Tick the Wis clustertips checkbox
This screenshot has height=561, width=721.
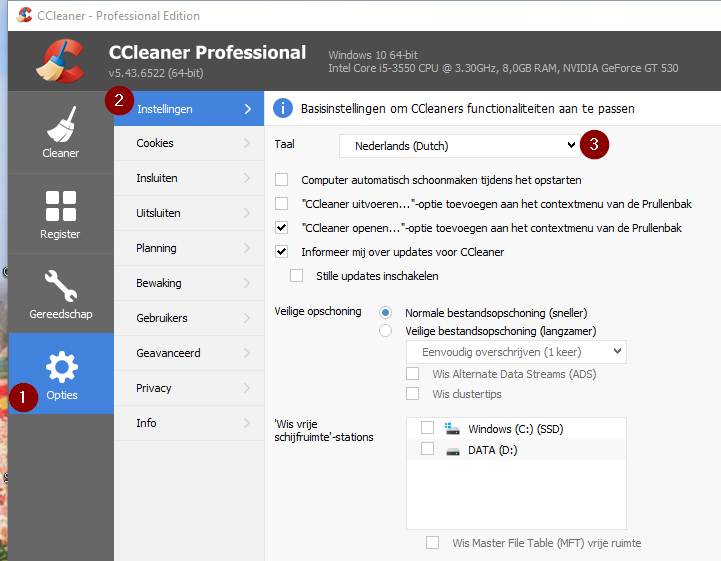(412, 394)
